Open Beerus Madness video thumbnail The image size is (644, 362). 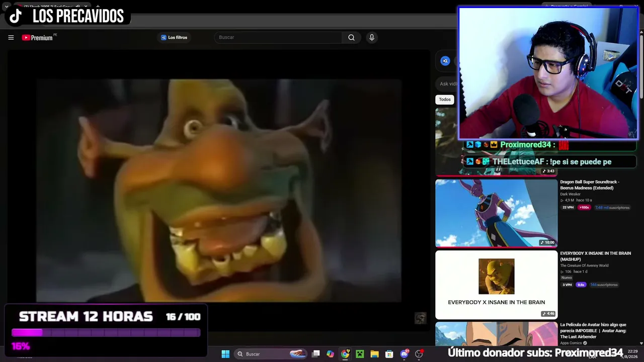tap(496, 213)
